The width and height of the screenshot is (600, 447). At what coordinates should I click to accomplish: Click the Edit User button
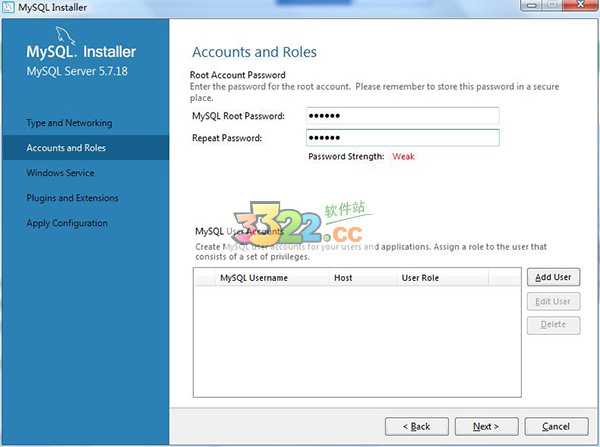tap(553, 302)
